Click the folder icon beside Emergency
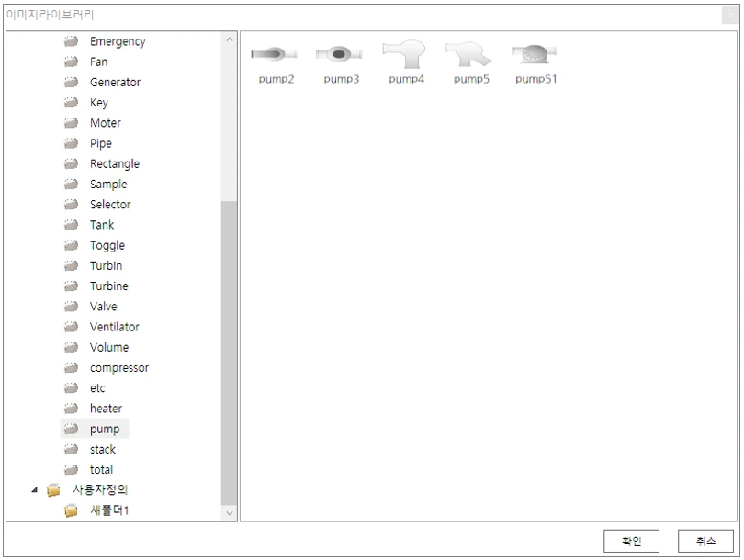This screenshot has width=744, height=560. coord(71,41)
